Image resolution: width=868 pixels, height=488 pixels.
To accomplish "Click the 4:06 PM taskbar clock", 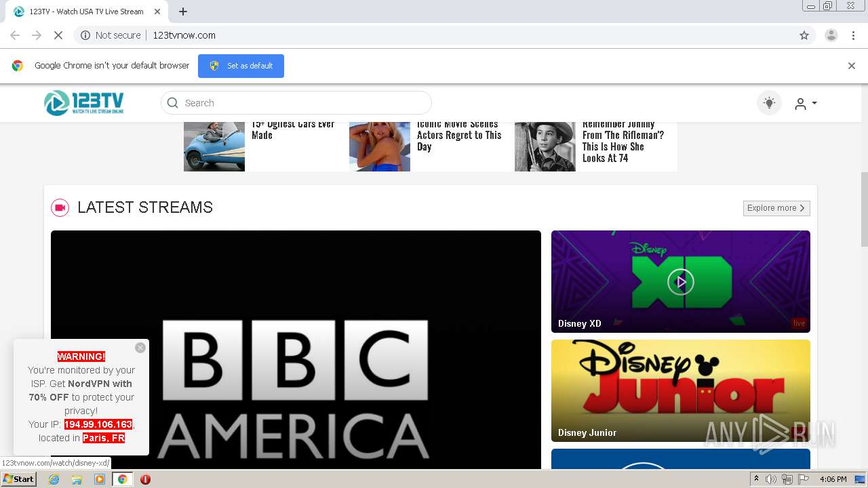I will click(833, 479).
